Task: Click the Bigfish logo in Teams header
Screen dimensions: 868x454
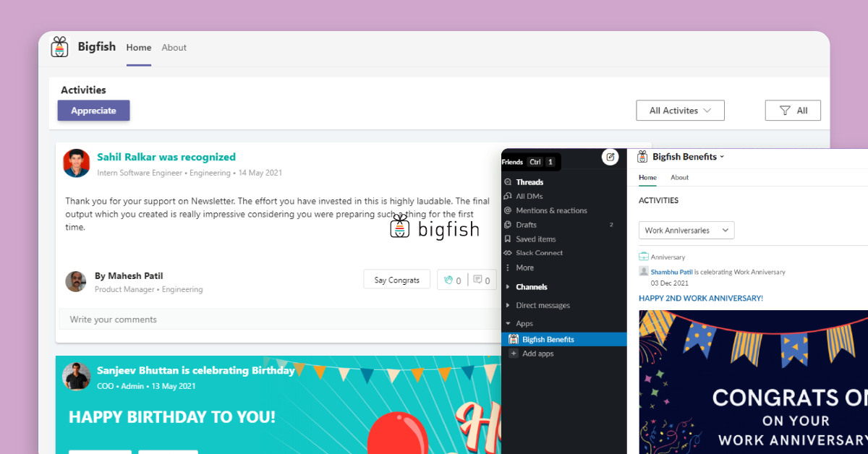Action: pyautogui.click(x=59, y=47)
